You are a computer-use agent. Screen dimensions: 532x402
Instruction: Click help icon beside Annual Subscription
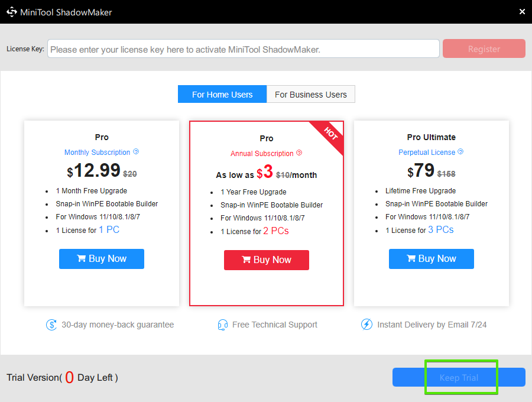(x=299, y=153)
